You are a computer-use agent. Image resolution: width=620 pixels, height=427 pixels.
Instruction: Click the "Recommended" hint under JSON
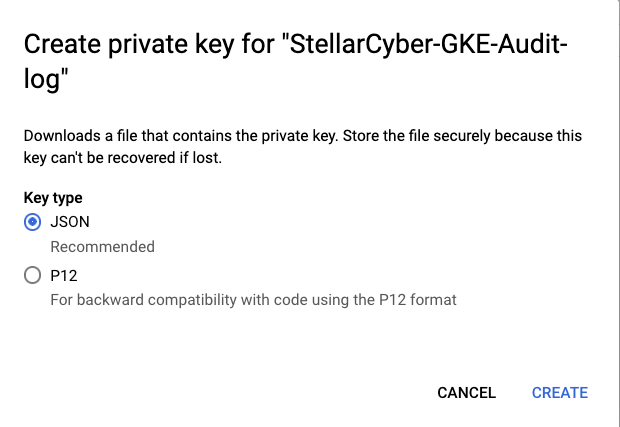pos(102,246)
